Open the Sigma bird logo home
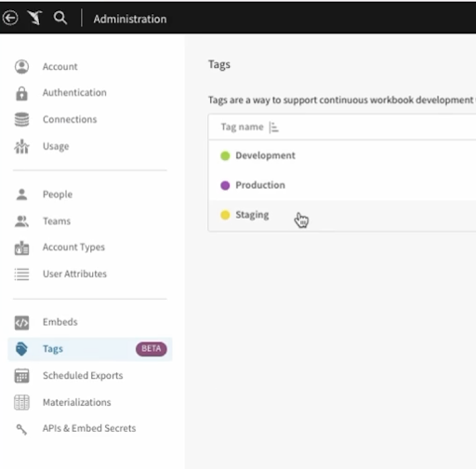 [x=34, y=18]
